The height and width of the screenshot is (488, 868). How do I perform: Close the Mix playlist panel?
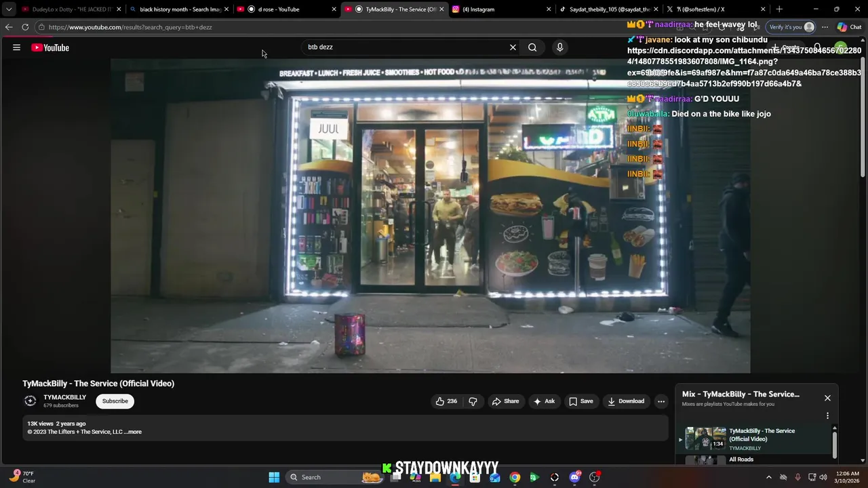coord(827,398)
